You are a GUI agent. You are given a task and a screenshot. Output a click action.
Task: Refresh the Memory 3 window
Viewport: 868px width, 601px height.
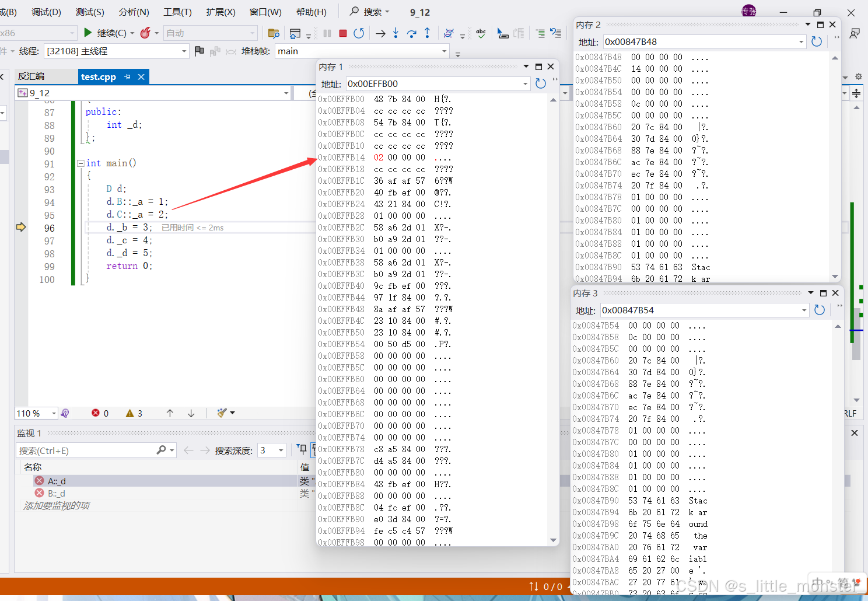[820, 310]
